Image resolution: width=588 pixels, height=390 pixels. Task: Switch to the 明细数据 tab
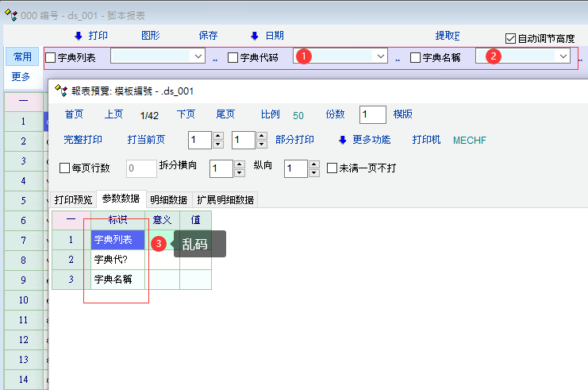168,200
